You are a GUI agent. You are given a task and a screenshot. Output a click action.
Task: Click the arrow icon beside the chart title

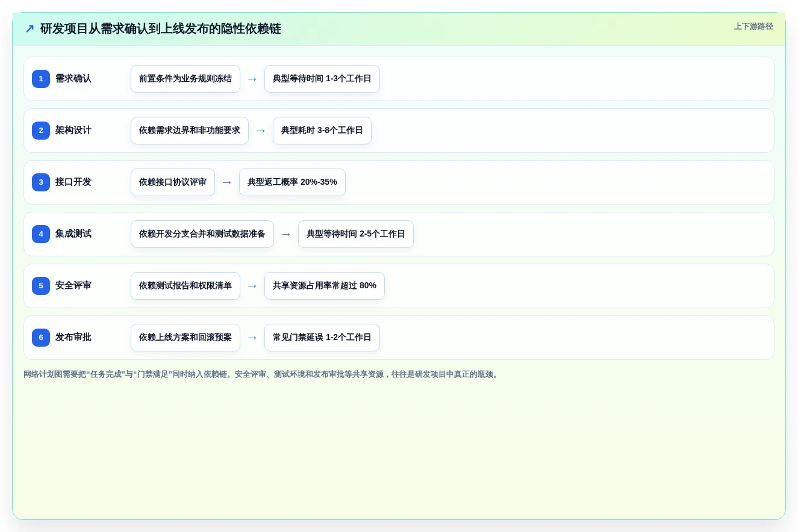[30, 29]
